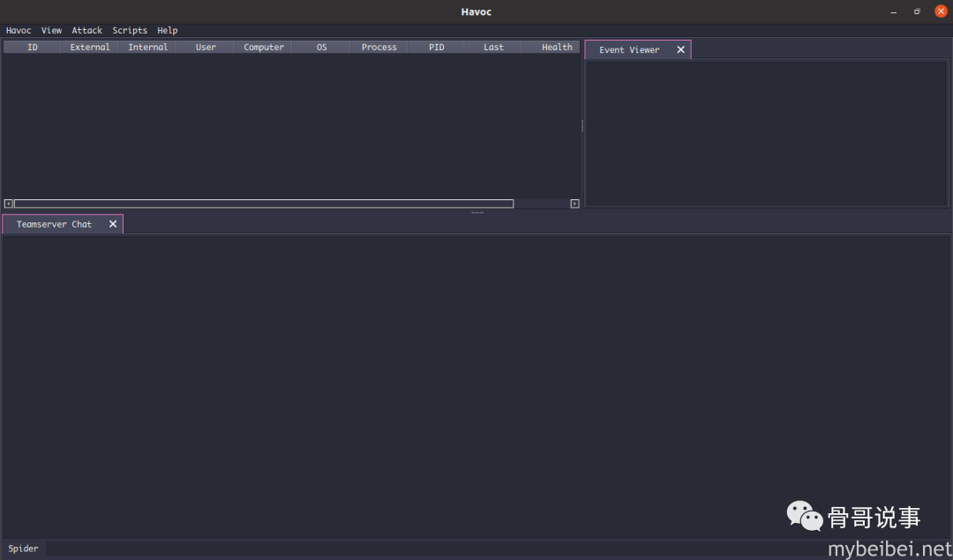Click inside the Teamserver Chat message area
Screen dimensions: 953x560
coord(476,386)
